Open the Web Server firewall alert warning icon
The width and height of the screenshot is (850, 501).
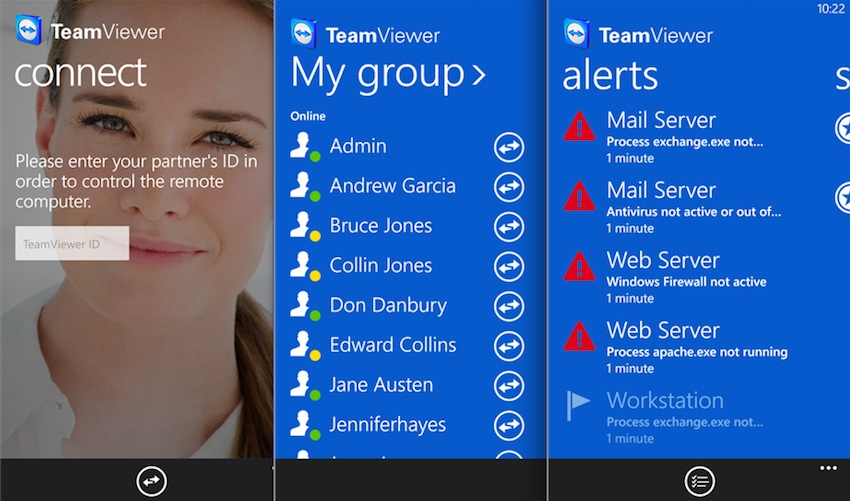tap(579, 267)
